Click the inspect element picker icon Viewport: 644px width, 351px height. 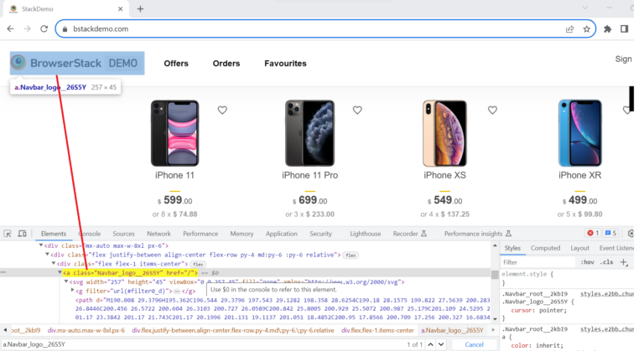point(7,234)
